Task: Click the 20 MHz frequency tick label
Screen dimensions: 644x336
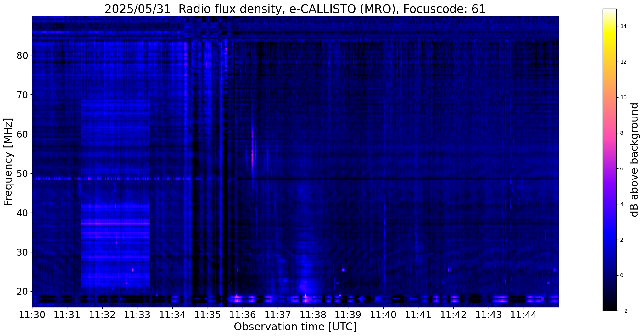Action: [22, 292]
